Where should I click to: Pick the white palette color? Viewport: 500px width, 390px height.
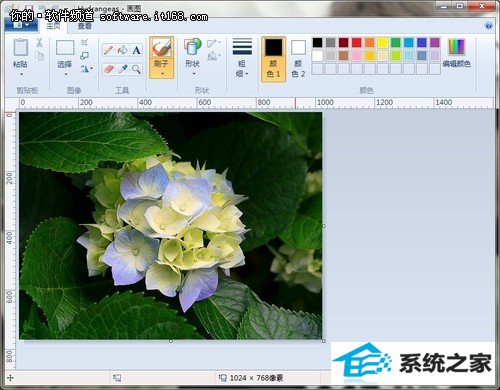pyautogui.click(x=317, y=55)
